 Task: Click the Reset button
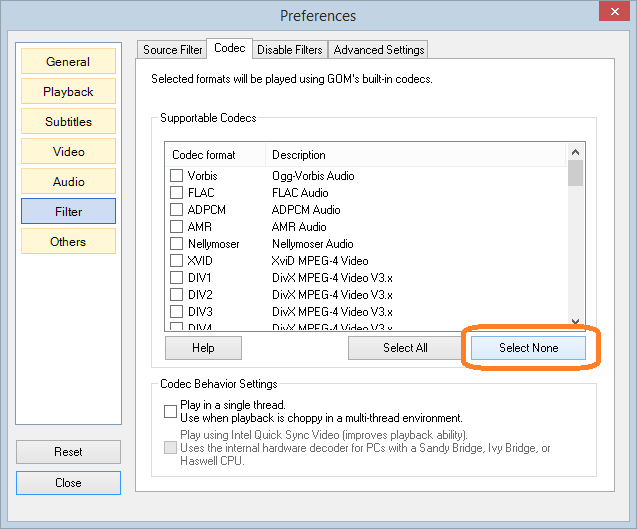click(x=68, y=452)
